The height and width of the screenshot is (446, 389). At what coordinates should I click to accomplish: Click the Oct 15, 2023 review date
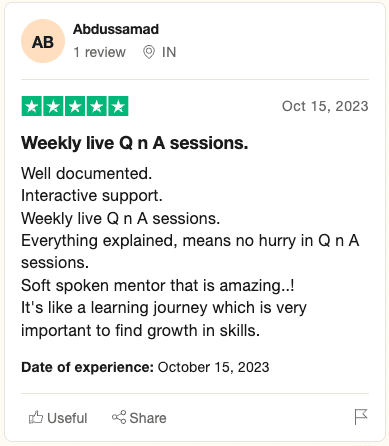coord(325,106)
